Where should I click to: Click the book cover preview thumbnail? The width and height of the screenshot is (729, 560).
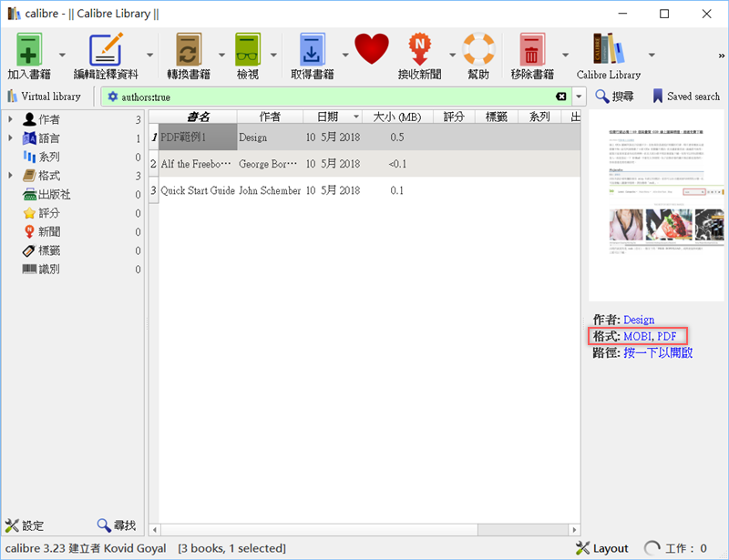tap(656, 206)
